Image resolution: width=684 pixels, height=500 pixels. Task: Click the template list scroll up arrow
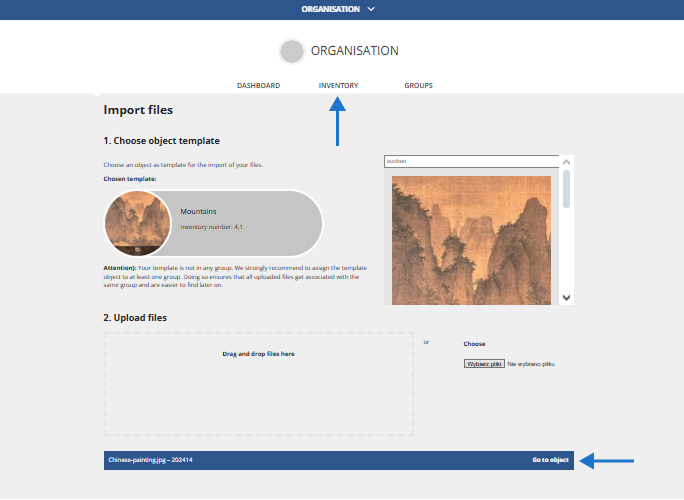click(x=567, y=162)
